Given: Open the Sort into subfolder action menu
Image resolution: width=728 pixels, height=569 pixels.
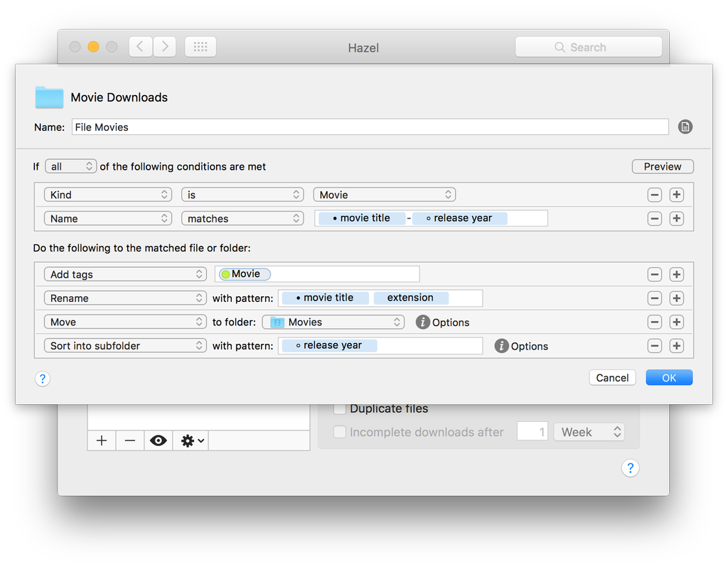Looking at the screenshot, I should coord(125,346).
